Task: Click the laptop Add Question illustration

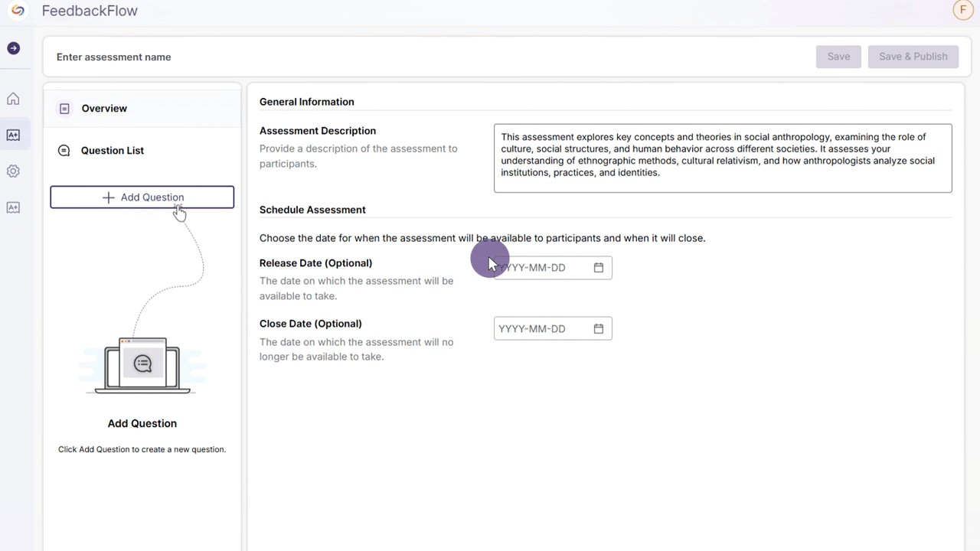Action: point(142,366)
